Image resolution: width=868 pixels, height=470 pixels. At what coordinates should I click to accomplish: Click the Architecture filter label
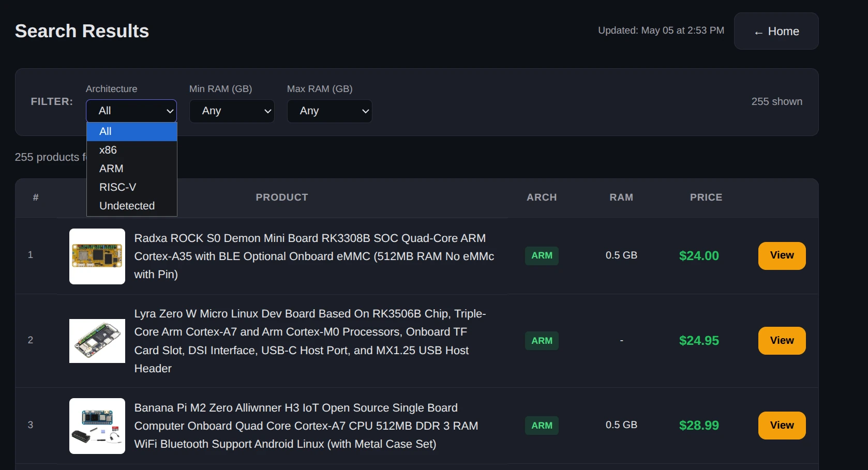click(x=111, y=89)
